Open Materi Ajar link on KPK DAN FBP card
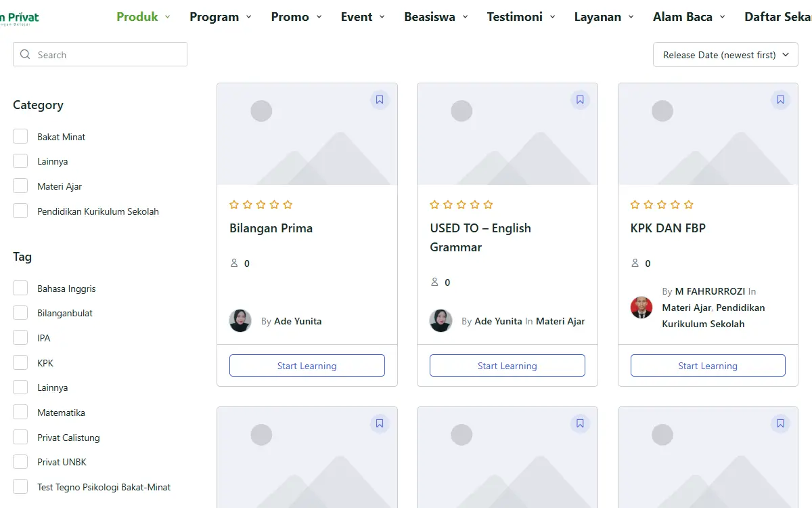 pos(686,308)
